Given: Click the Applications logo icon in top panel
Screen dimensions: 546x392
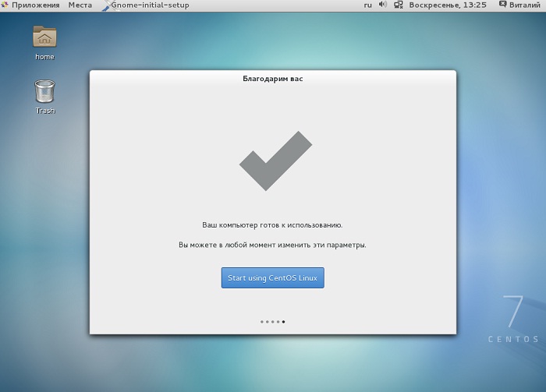Looking at the screenshot, I should pos(4,5).
